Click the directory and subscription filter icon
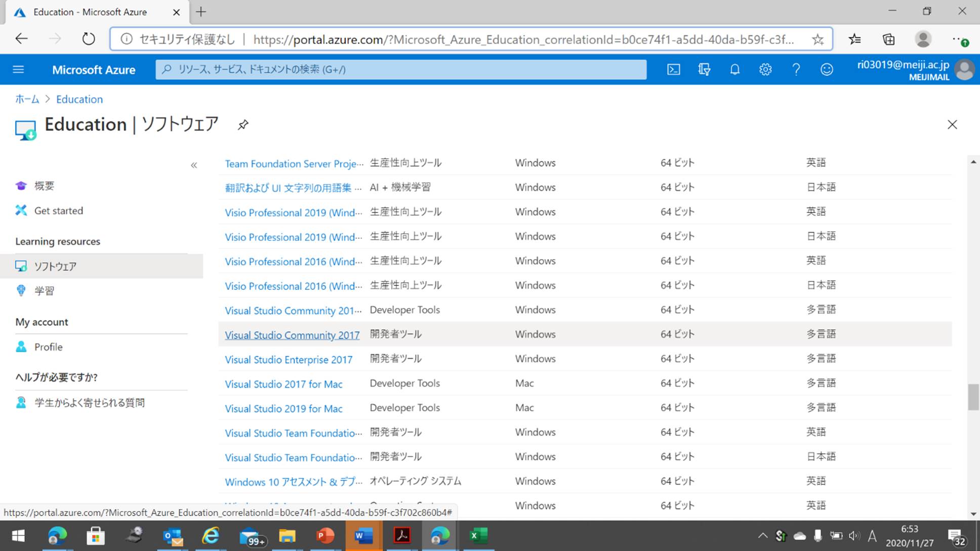The height and width of the screenshot is (551, 980). tap(704, 69)
